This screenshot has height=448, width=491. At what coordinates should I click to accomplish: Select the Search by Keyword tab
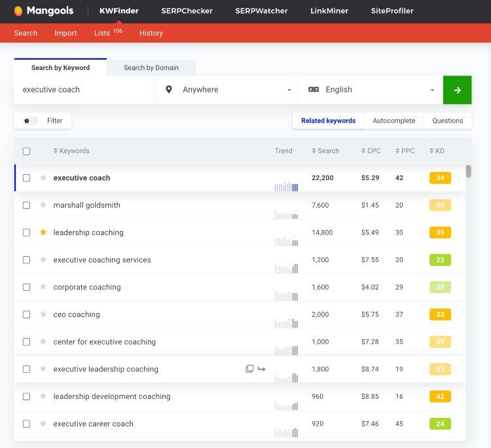(x=60, y=67)
